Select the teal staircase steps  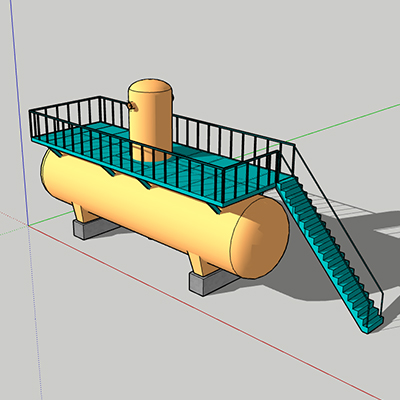click(328, 253)
